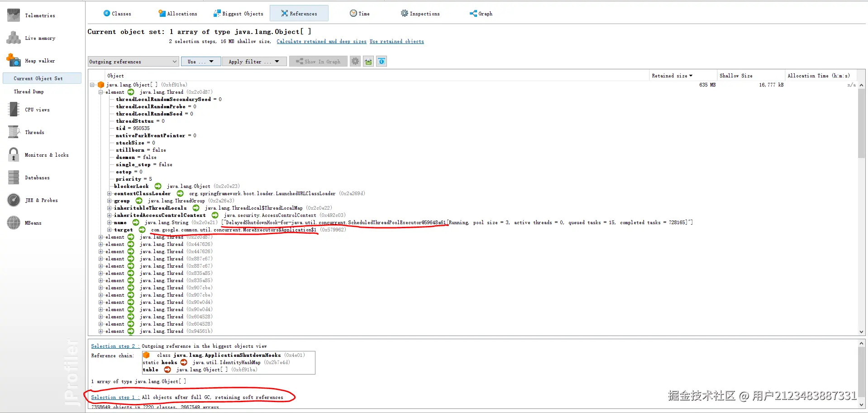Expand the target MoreExecutors$Application$1 node
Image resolution: width=868 pixels, height=413 pixels.
[x=109, y=230]
